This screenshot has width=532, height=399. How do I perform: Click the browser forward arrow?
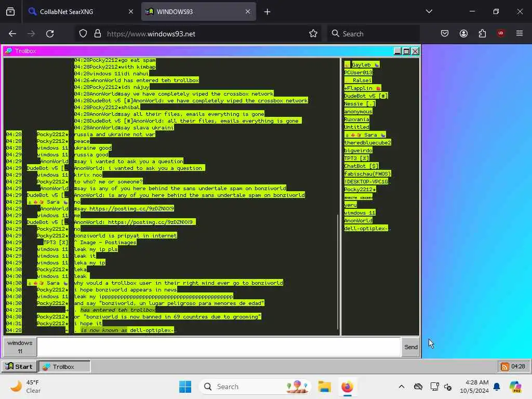pyautogui.click(x=31, y=34)
